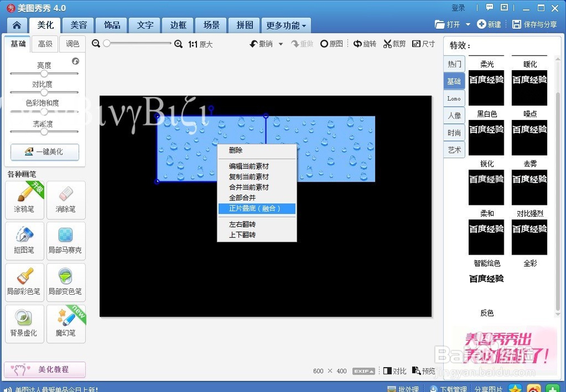
Task: Click the zoom in magnifier icon
Action: (x=178, y=44)
